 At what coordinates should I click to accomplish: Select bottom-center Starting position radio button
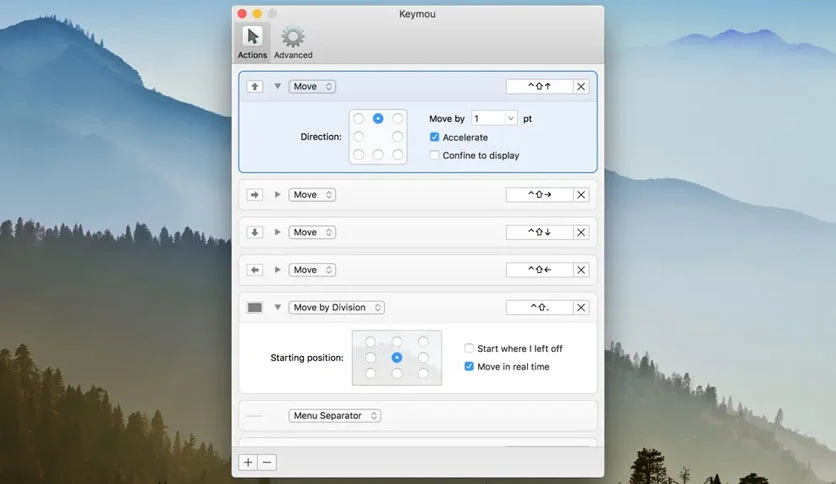[397, 374]
